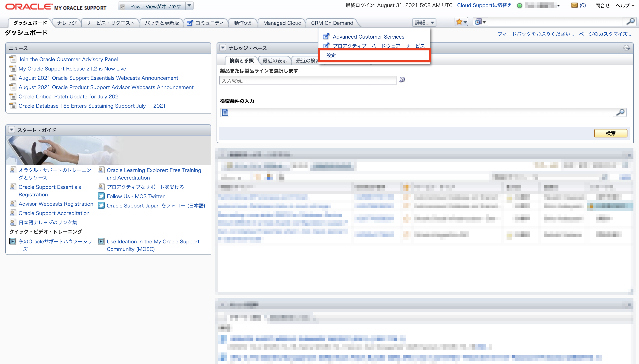Collapse the Knowledge Base panel
Screen dimensions: 639x364
223,48
